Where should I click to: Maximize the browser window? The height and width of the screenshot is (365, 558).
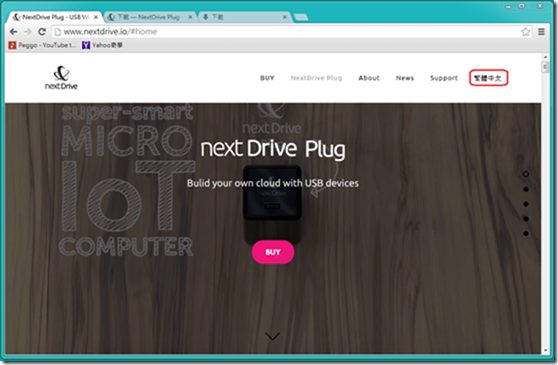point(521,6)
